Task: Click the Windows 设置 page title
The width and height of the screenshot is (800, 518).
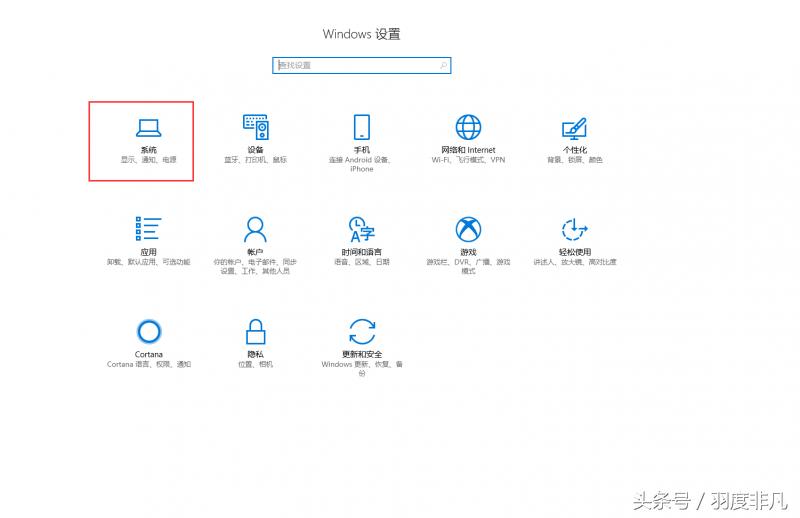Action: pyautogui.click(x=361, y=34)
